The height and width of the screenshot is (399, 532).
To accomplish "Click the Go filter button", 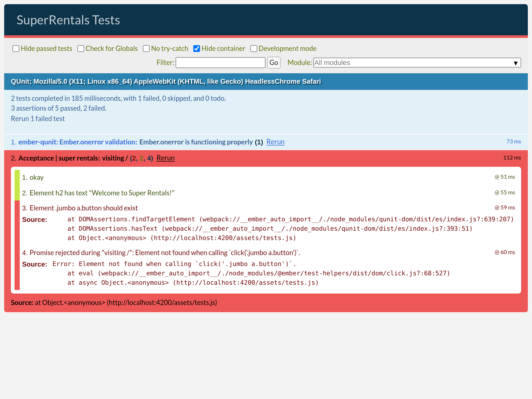I will (274, 63).
